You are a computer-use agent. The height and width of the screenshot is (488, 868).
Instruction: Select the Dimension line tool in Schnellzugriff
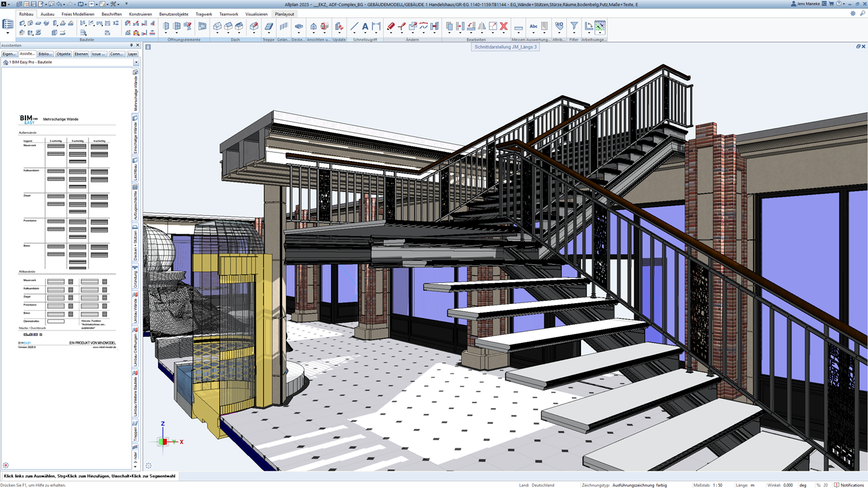376,27
